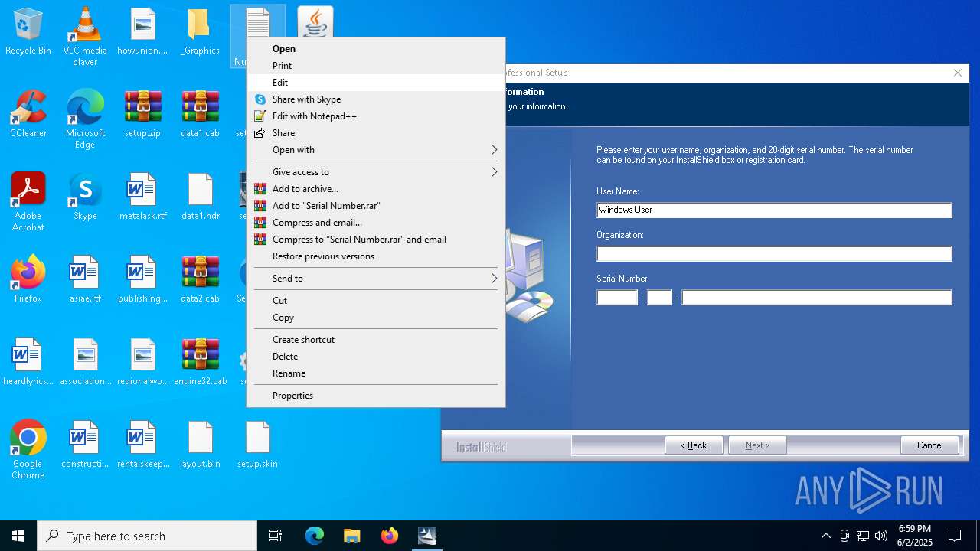Click the taskbar search box

147,536
